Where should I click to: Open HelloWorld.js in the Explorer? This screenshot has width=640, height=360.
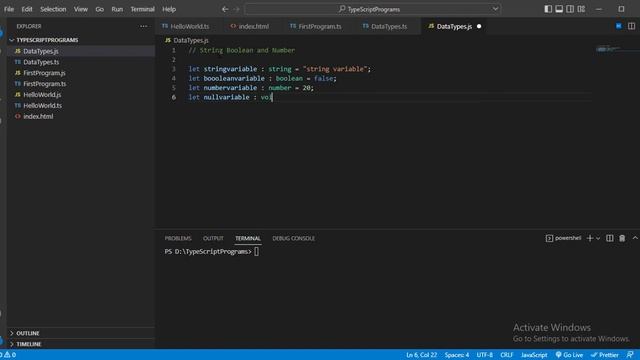point(81,95)
